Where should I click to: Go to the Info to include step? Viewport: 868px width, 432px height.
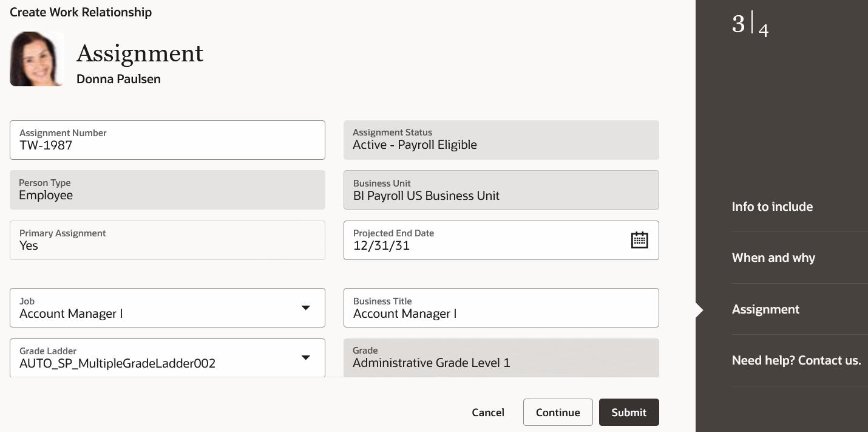coord(772,207)
